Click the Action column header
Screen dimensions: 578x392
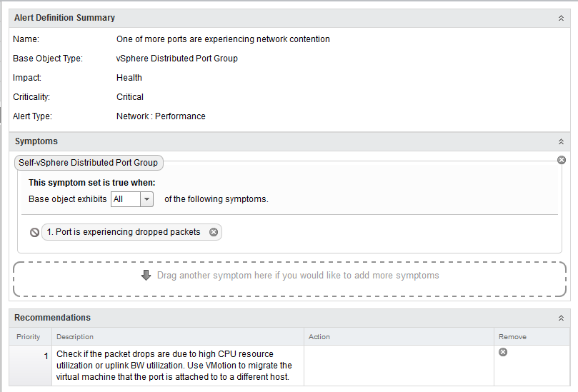point(319,337)
